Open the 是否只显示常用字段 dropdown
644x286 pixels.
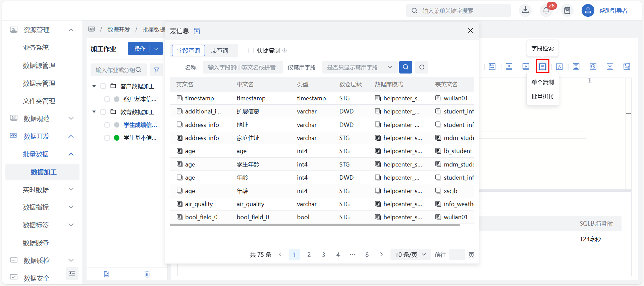pos(360,67)
